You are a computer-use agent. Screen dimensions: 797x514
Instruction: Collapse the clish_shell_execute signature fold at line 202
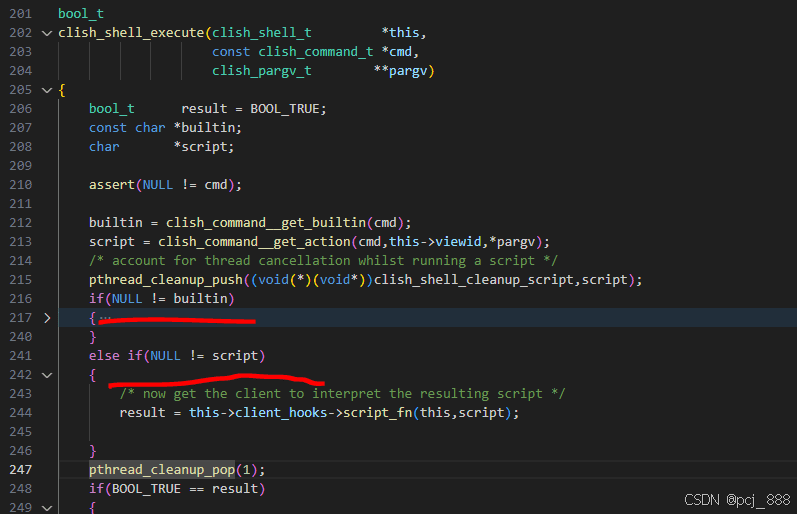pyautogui.click(x=46, y=33)
